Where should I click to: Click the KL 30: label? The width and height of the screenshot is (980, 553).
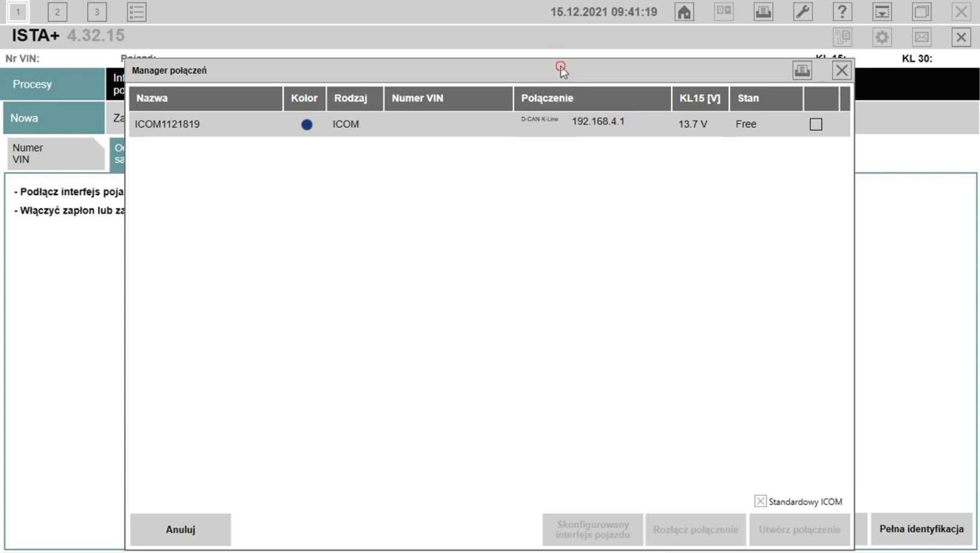pyautogui.click(x=917, y=58)
